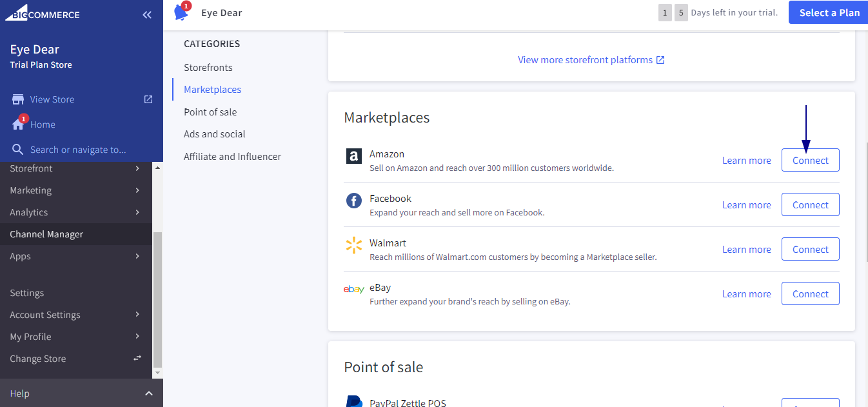Click the View Store link
This screenshot has height=407, width=868.
52,99
